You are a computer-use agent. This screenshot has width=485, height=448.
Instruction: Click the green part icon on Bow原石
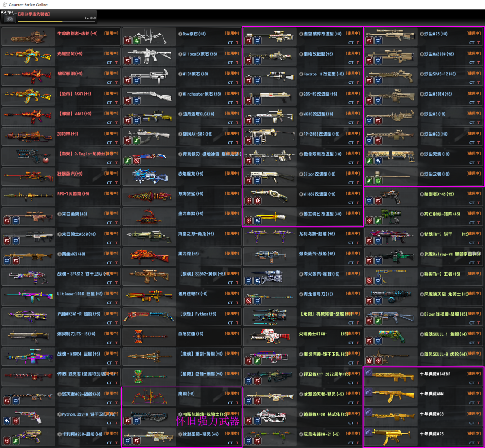point(136,41)
